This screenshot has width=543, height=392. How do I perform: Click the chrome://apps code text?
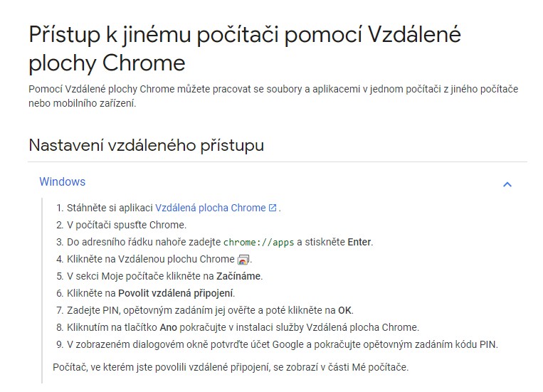click(258, 243)
